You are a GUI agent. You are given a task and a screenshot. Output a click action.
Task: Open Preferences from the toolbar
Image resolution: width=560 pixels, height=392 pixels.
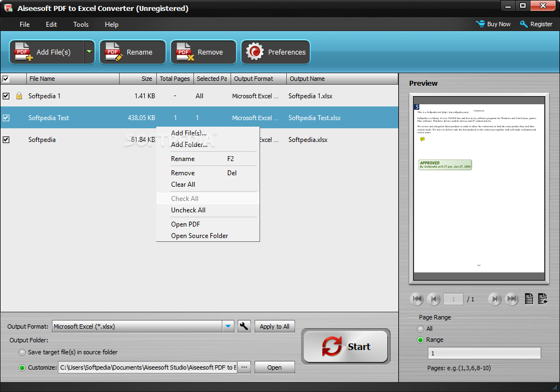tap(275, 52)
